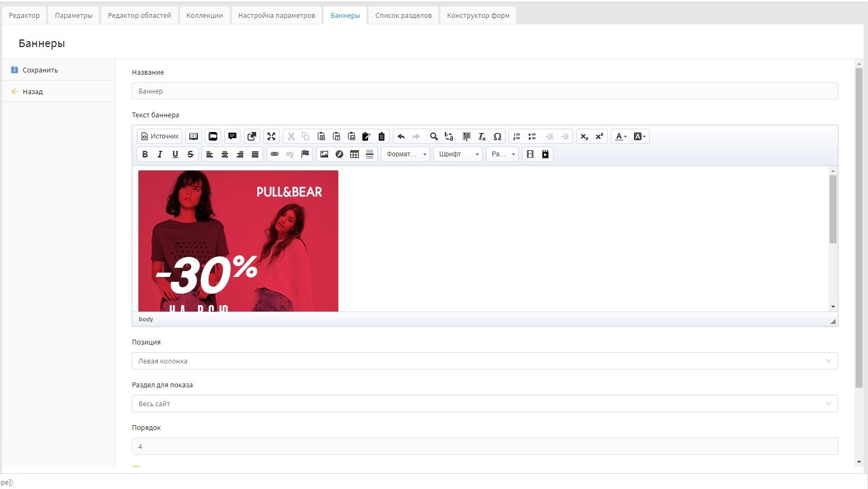
Task: Apply italic formatting
Action: pyautogui.click(x=160, y=154)
